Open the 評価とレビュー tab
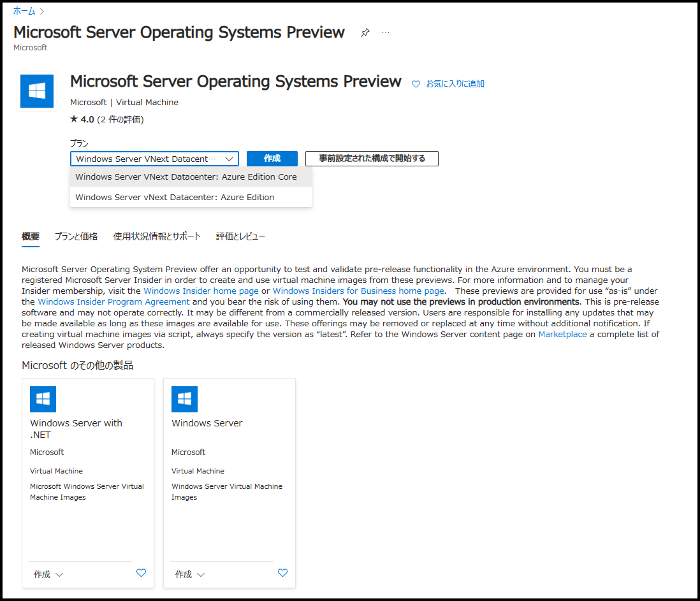Image resolution: width=700 pixels, height=601 pixels. (240, 236)
